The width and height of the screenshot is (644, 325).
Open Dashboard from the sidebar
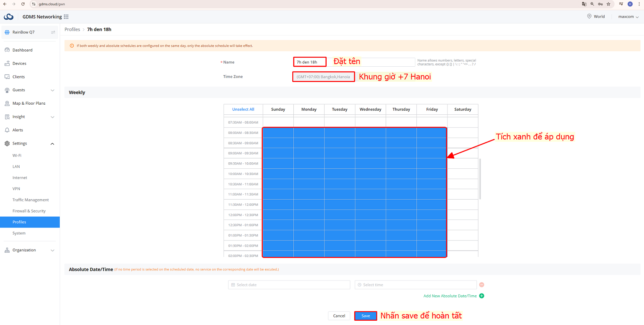22,50
